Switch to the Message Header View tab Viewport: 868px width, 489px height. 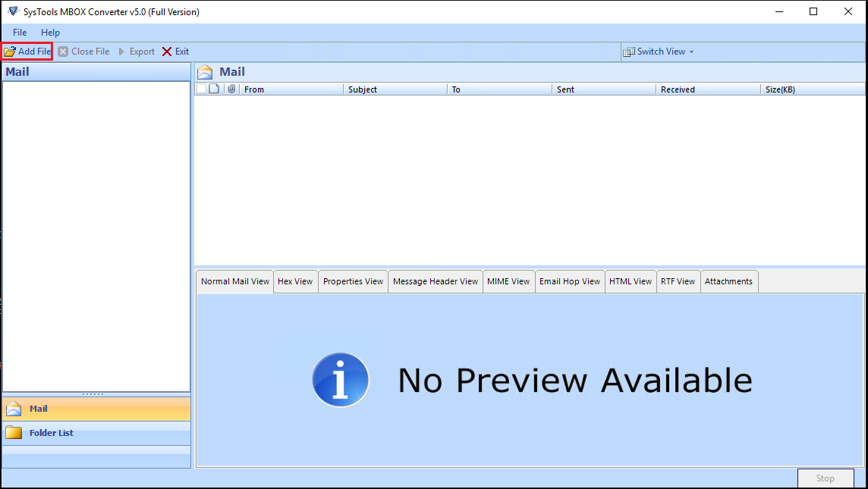click(436, 281)
